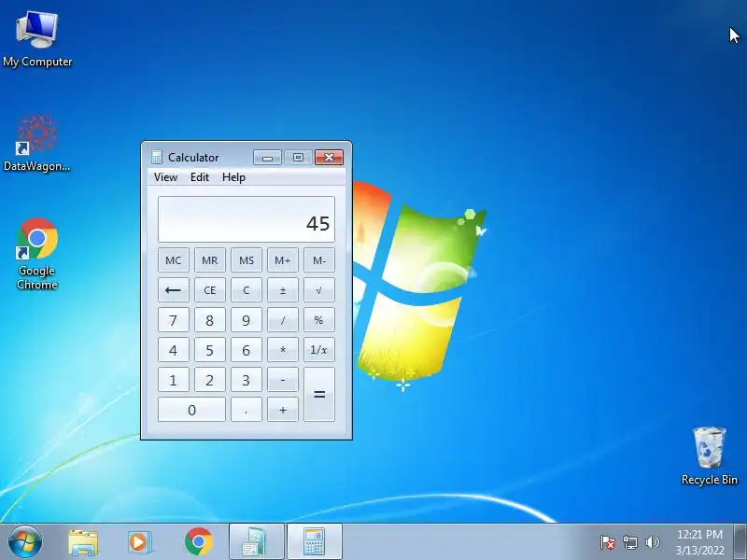Screen dimensions: 747x560
Task: Clear memory with the MC button
Action: point(174,260)
